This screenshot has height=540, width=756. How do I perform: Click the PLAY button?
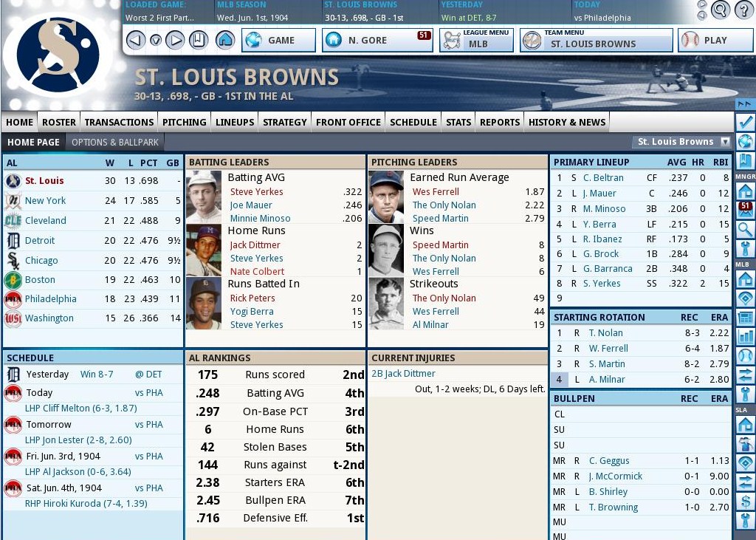[716, 40]
